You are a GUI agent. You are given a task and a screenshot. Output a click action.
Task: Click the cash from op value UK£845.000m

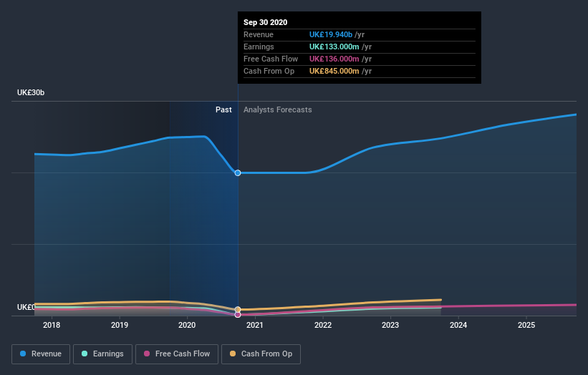coord(334,71)
